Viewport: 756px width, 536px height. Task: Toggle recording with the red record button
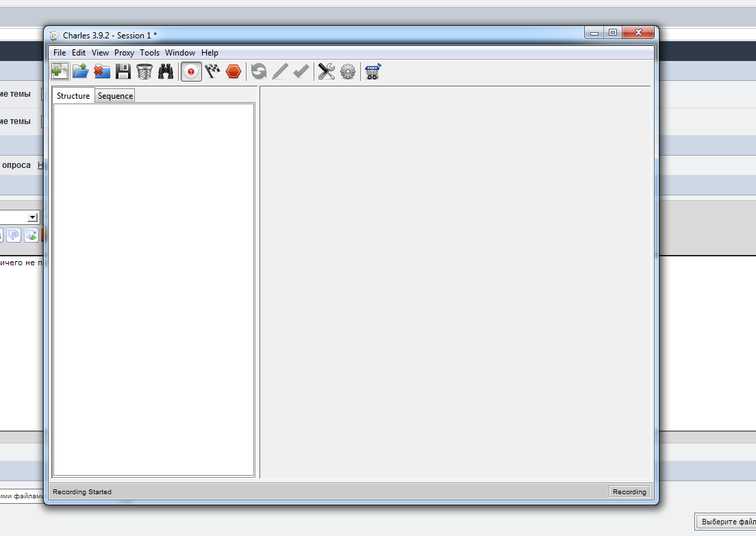tap(192, 71)
